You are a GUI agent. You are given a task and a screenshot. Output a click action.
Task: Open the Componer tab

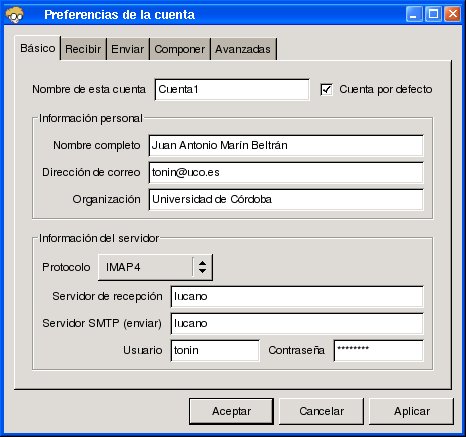coord(180,49)
